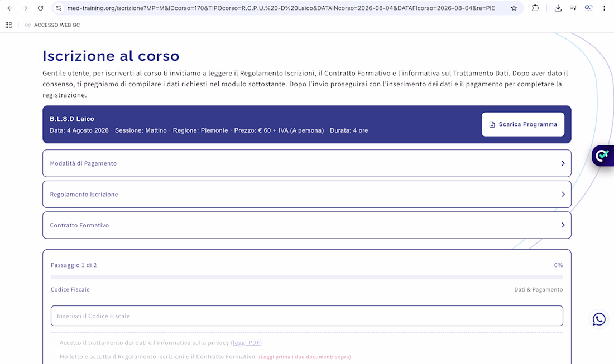
Task: Click the Codice Fiscale step label
Action: click(70, 289)
